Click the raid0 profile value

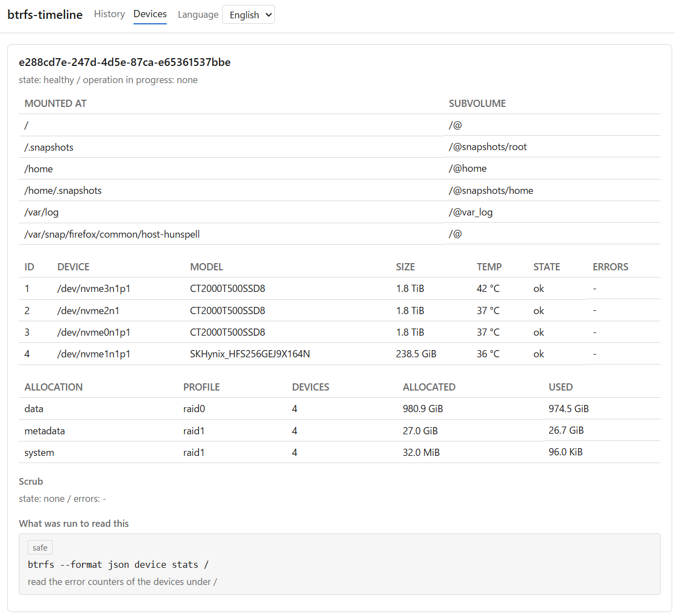194,409
